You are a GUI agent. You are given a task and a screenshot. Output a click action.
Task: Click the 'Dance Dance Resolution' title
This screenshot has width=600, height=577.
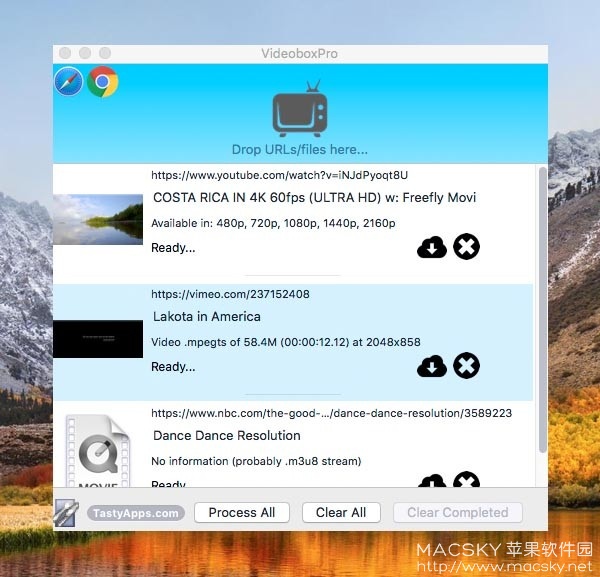(x=227, y=435)
